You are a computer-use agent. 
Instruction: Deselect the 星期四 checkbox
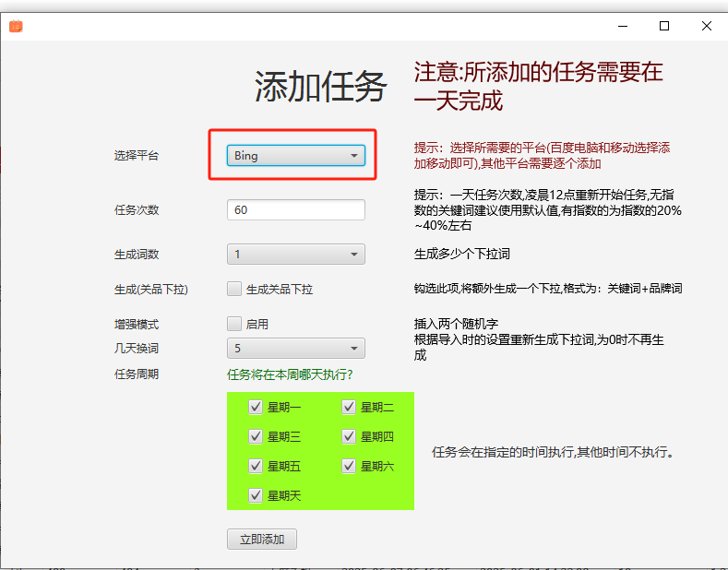point(350,436)
